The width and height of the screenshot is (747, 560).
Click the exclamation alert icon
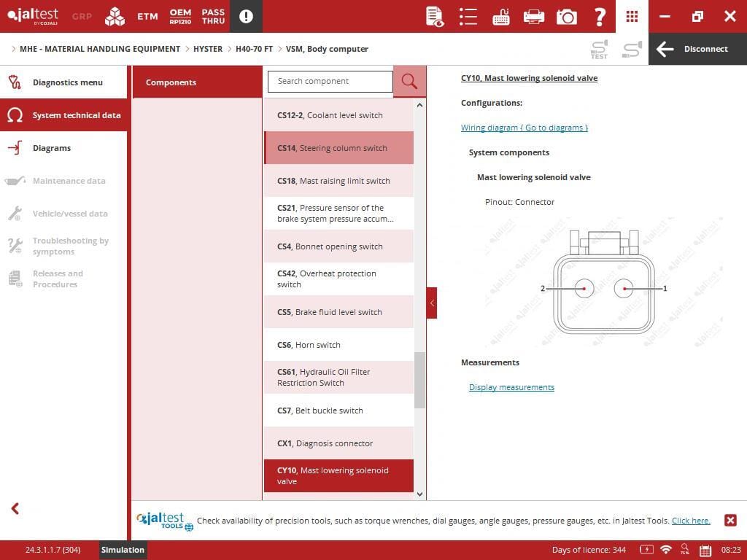[246, 16]
